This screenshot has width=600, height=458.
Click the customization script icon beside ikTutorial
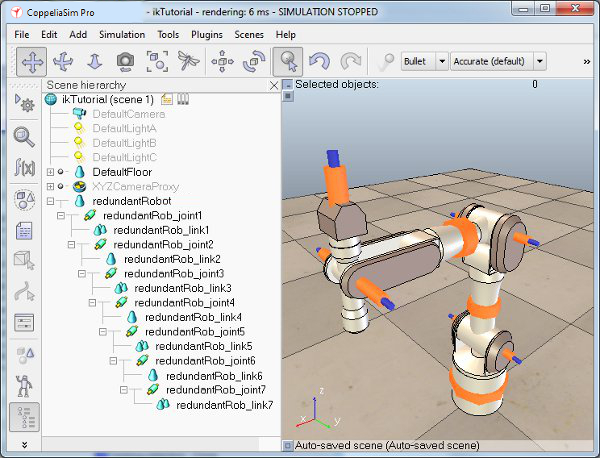(183, 99)
